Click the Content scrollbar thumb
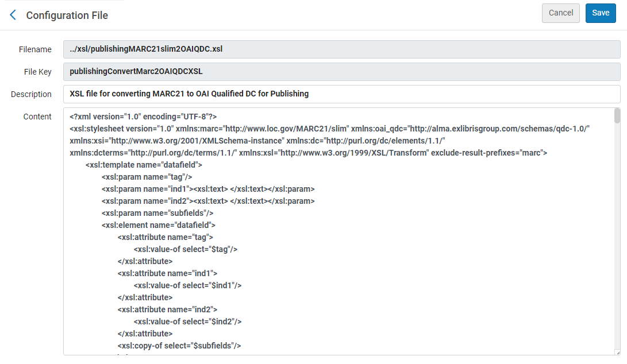This screenshot has height=364, width=627. 617,116
